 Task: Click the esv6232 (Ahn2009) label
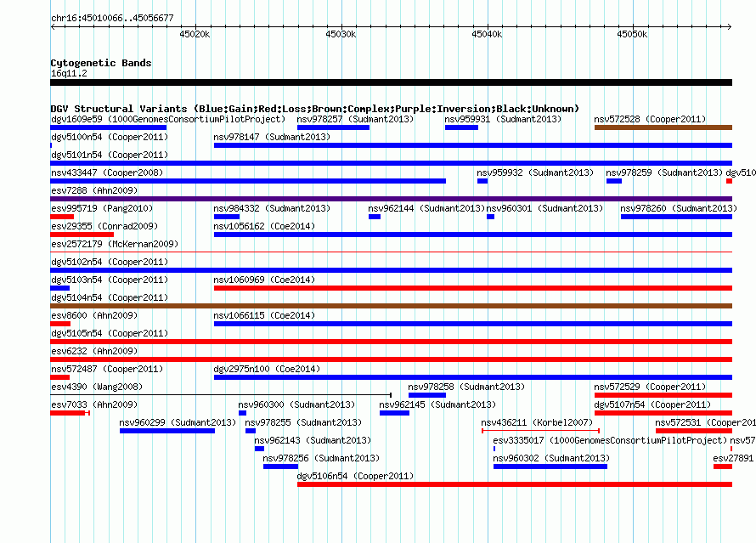click(x=94, y=351)
